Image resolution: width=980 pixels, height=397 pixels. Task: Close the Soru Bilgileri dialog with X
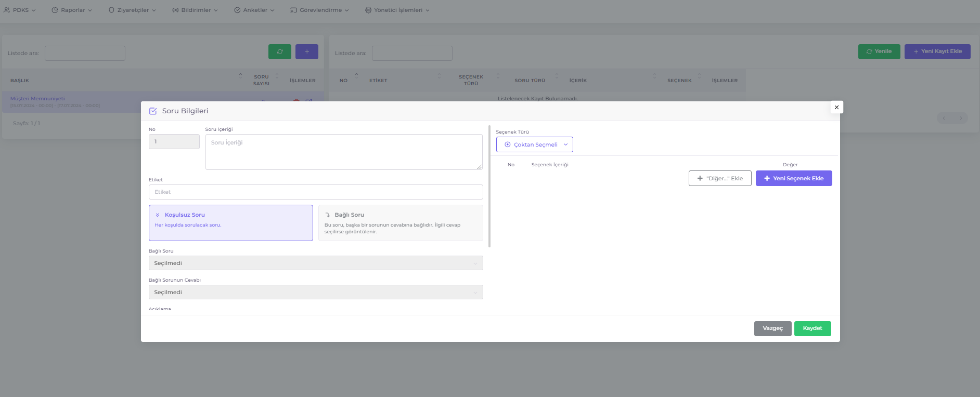(836, 107)
